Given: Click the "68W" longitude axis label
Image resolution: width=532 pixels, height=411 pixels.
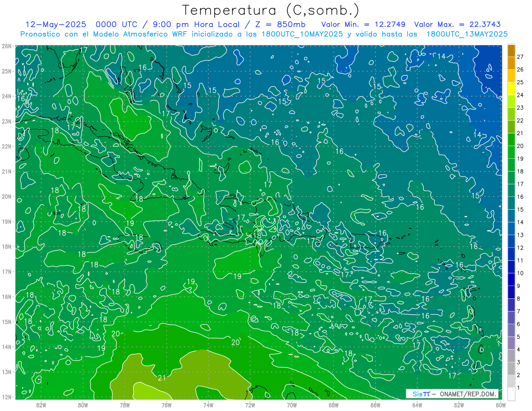Looking at the screenshot, I should click(334, 405).
